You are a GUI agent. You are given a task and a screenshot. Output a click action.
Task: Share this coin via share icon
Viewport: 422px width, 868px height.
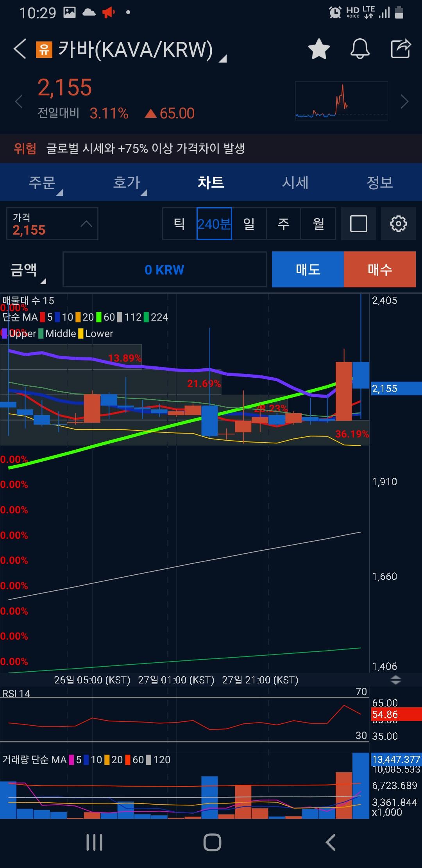[401, 48]
